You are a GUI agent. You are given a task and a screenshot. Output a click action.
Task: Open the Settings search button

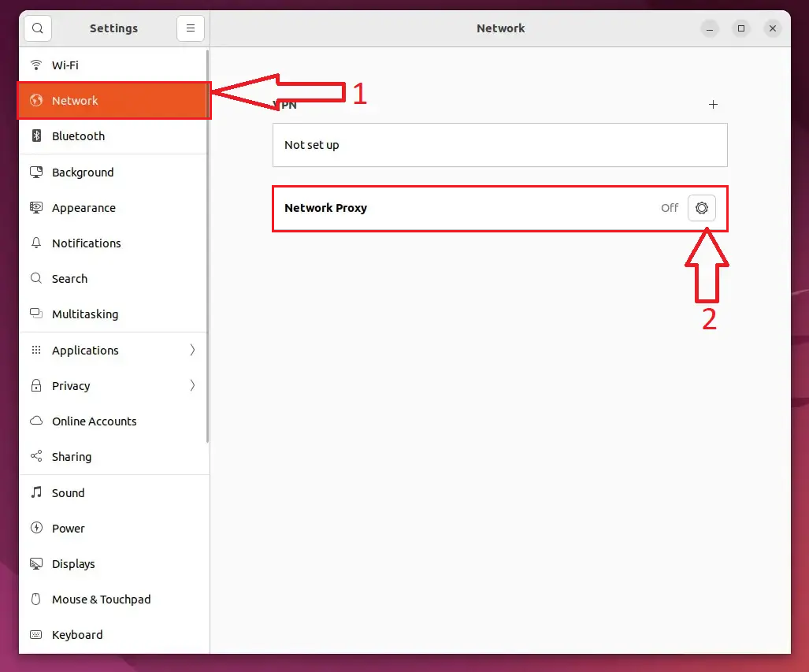click(38, 28)
